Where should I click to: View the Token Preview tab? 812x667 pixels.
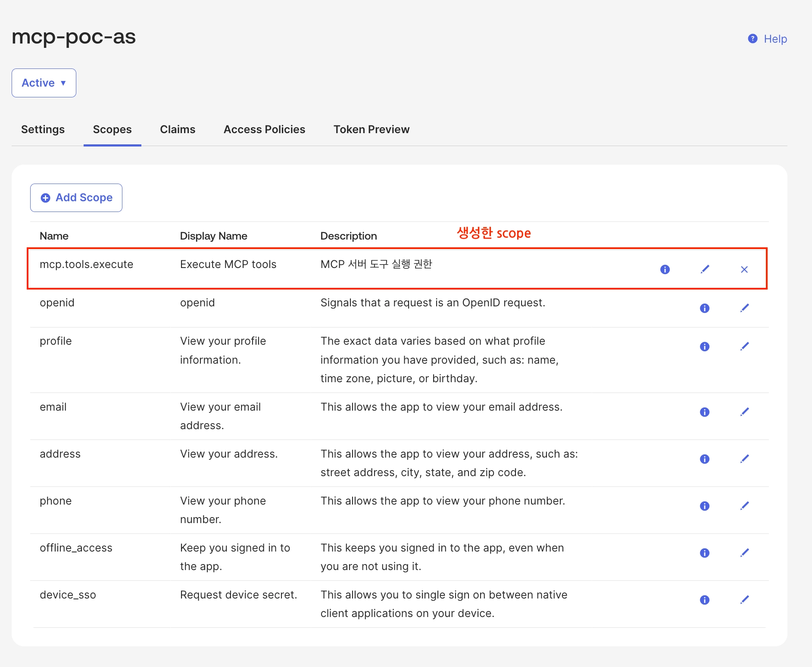click(372, 129)
